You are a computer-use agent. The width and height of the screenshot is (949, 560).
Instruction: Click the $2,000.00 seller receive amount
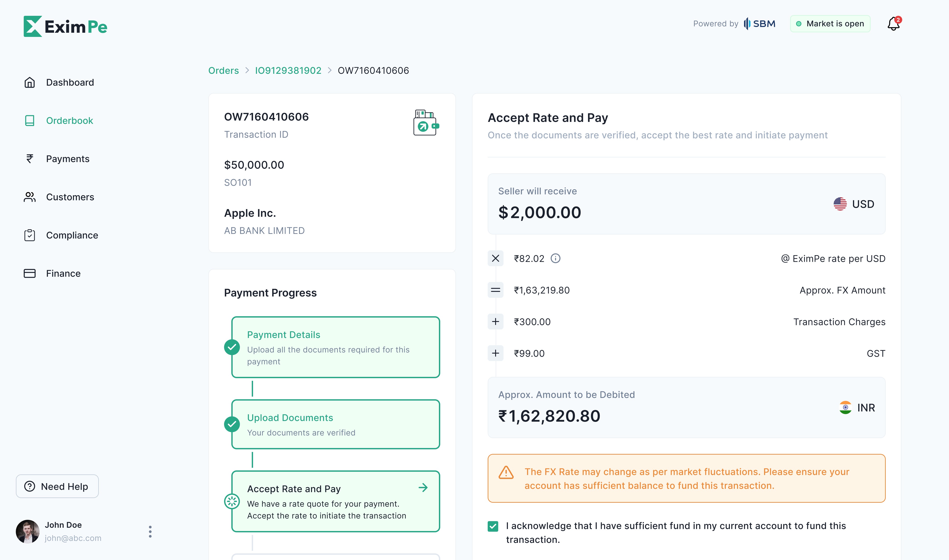[540, 212]
